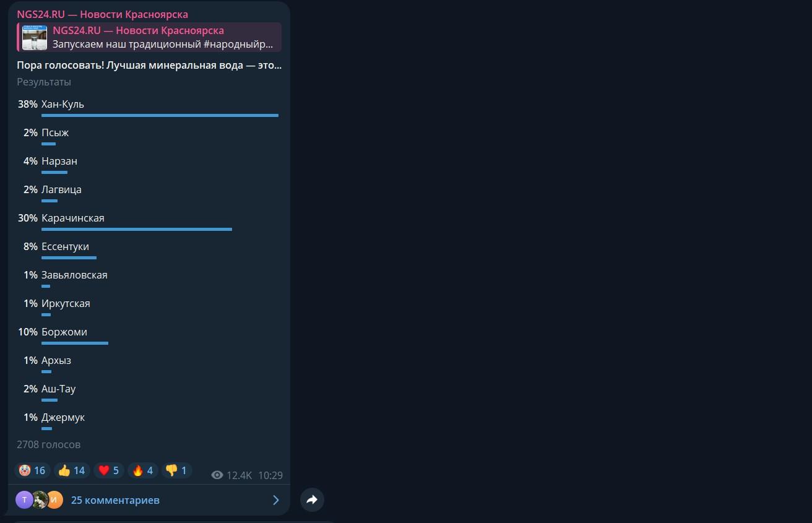Select the Карачинская poll option
This screenshot has height=523, width=812.
click(x=149, y=223)
